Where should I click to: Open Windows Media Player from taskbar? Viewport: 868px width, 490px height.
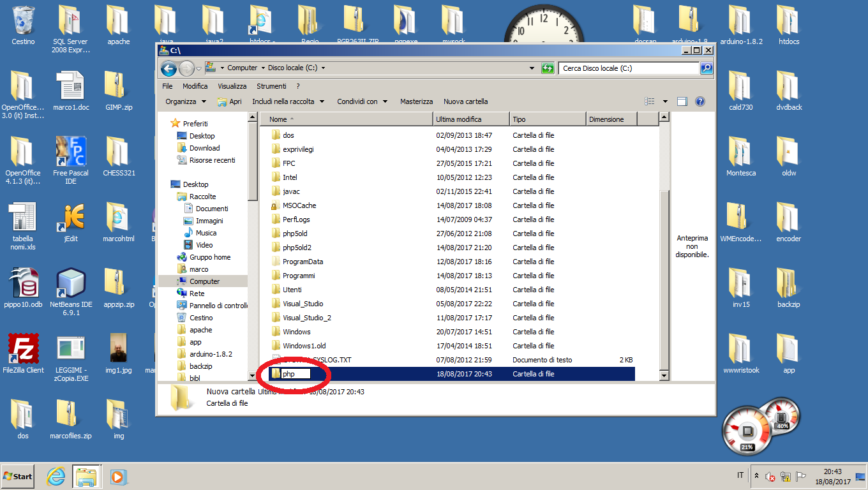pyautogui.click(x=117, y=476)
